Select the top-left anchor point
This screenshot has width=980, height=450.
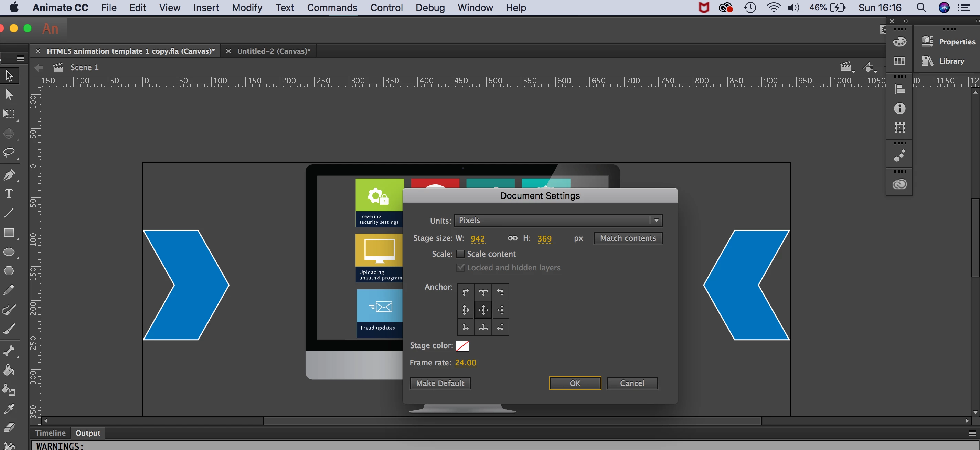466,292
